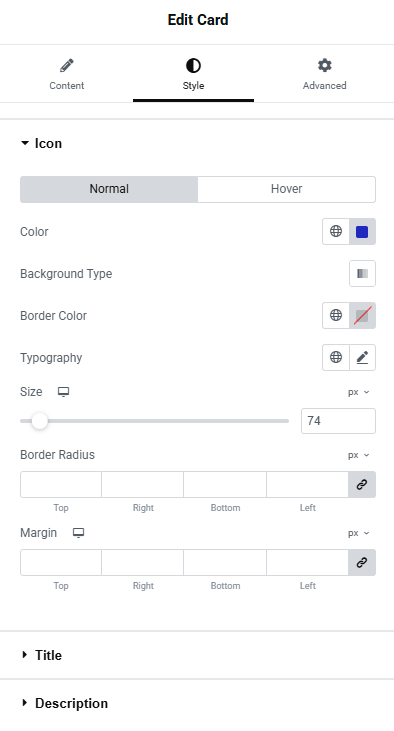
Task: Edit Typography with the pencil icon
Action: pos(362,357)
